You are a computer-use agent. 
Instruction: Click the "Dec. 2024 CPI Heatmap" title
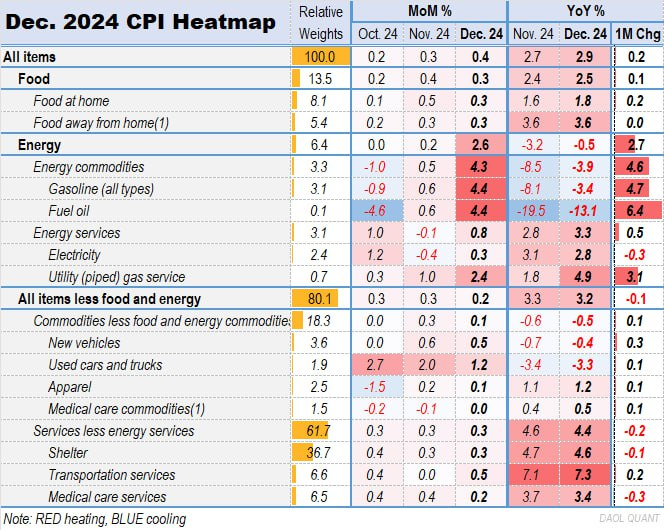(140, 22)
